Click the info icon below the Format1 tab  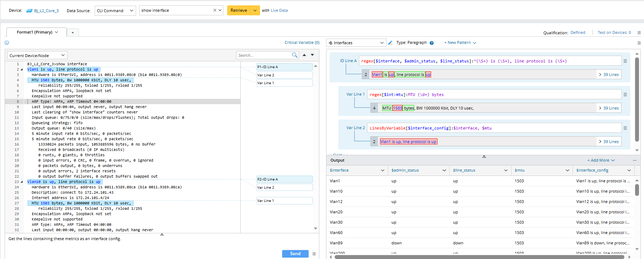tap(7, 43)
